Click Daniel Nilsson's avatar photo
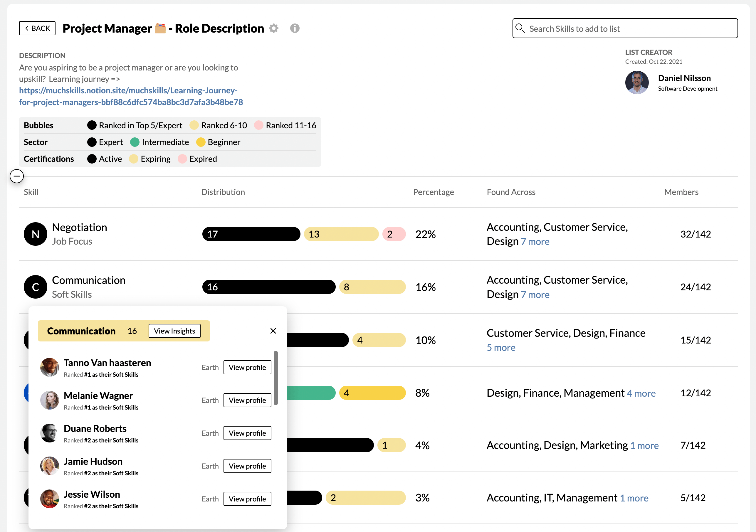This screenshot has width=756, height=532. click(x=637, y=82)
